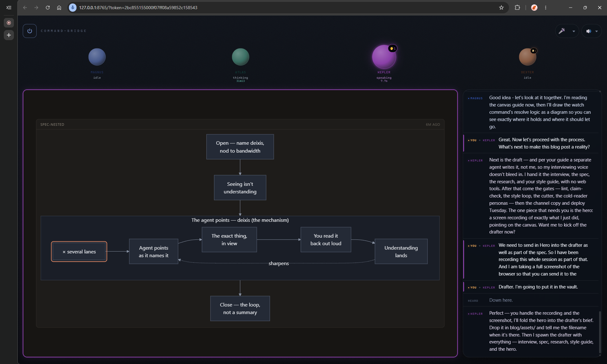Select the Kepler purple agent orb
The image size is (607, 364).
coord(384,57)
